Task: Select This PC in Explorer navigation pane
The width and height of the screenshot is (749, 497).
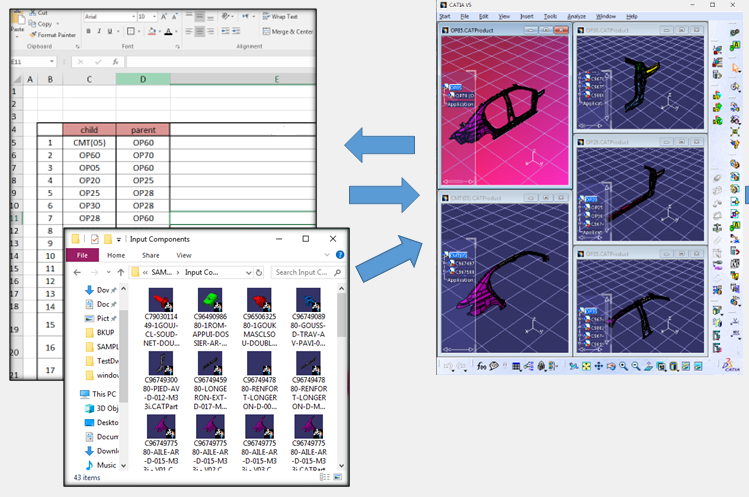Action: (x=99, y=394)
